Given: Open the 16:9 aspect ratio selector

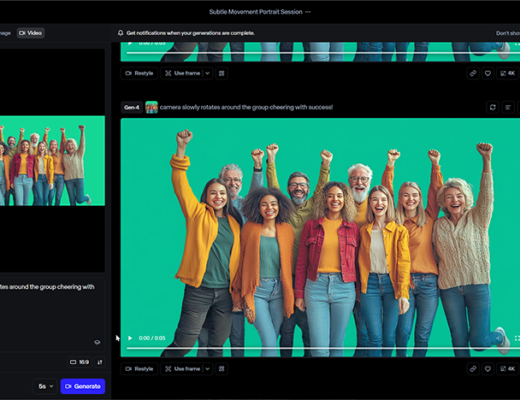Looking at the screenshot, I should pos(79,362).
